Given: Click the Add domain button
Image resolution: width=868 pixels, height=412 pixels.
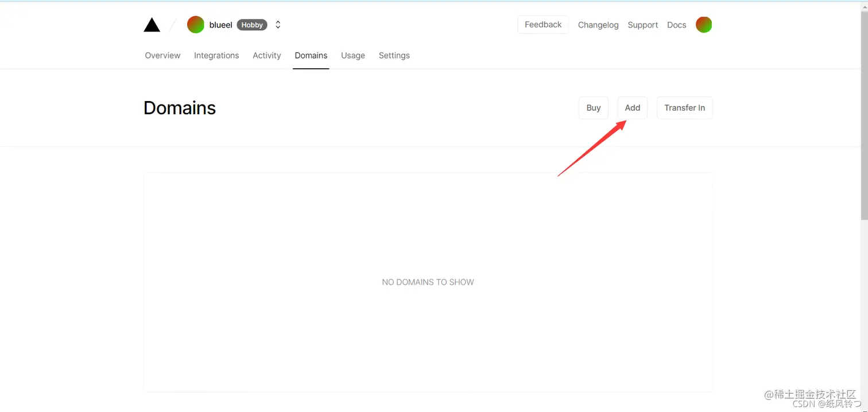Looking at the screenshot, I should click(x=633, y=108).
